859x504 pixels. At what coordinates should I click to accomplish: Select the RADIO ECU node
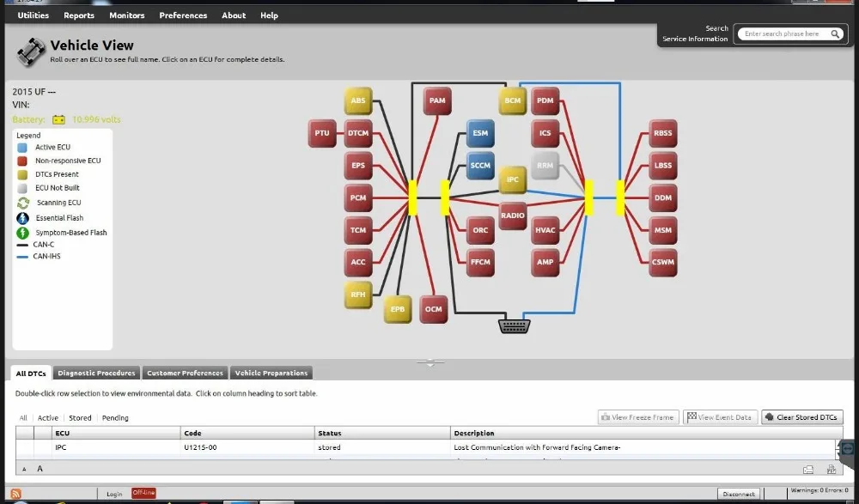(x=513, y=216)
